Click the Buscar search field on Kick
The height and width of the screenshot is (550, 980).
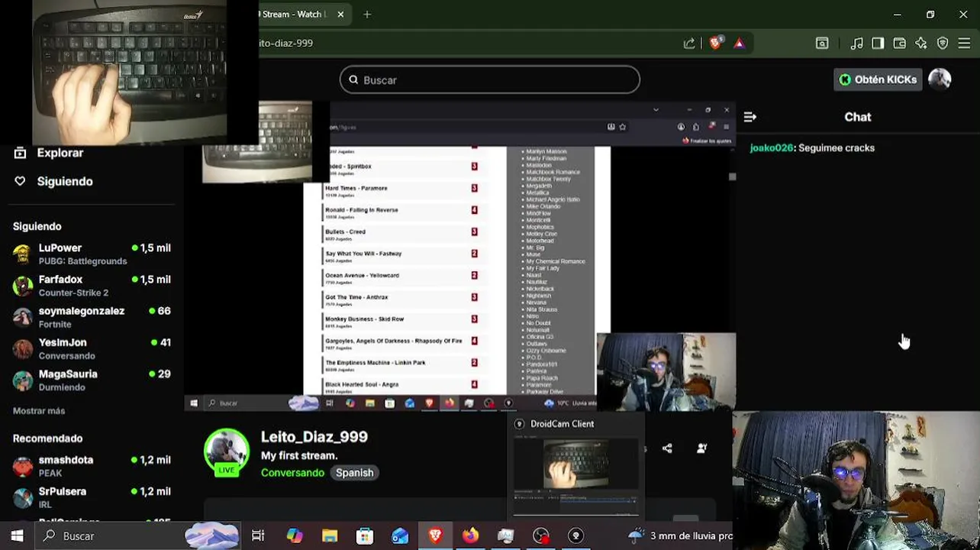(x=489, y=79)
